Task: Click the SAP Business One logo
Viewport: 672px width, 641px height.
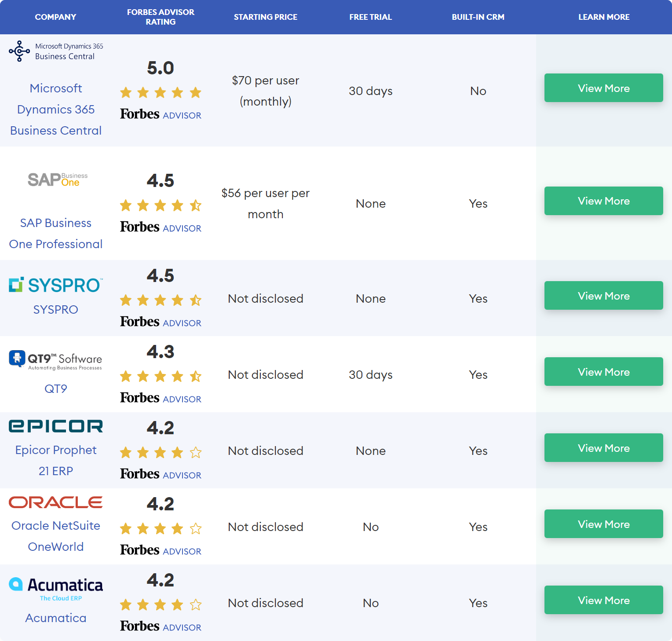Action: [58, 179]
